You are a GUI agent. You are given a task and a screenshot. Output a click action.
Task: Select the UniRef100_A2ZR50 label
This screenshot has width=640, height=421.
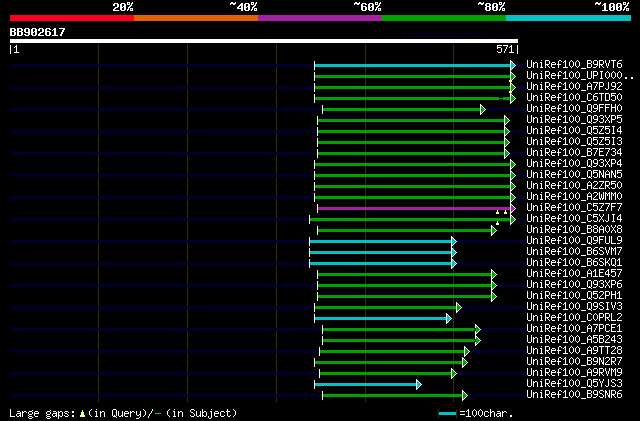[574, 186]
